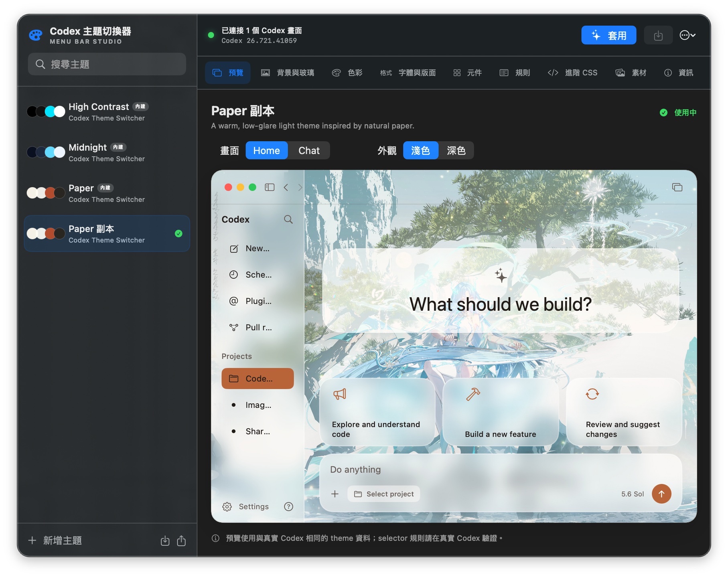This screenshot has width=728, height=577.
Task: Select 淺色 light appearance
Action: click(x=420, y=150)
